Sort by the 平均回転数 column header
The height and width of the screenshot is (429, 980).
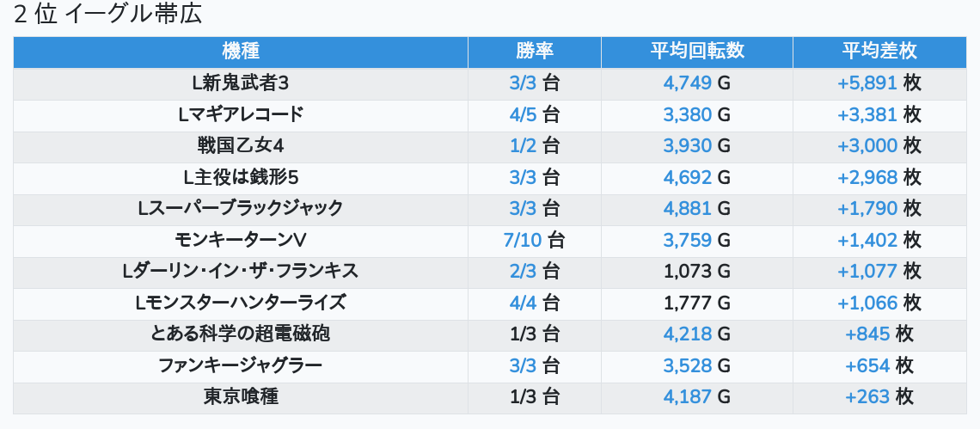coord(696,52)
